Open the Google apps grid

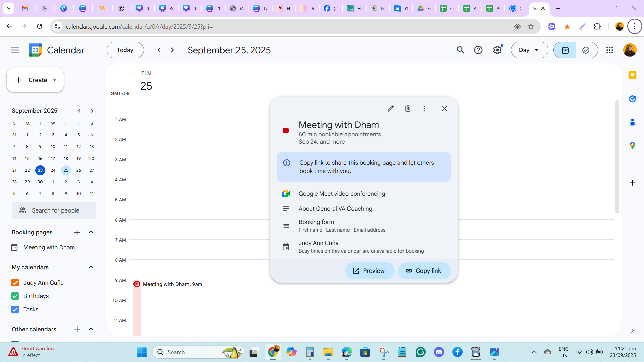610,50
